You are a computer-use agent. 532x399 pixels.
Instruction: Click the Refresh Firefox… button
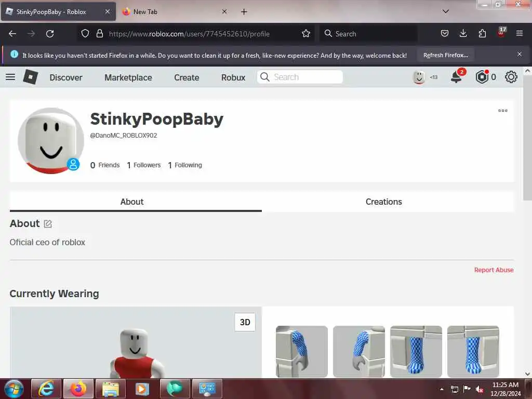click(445, 55)
